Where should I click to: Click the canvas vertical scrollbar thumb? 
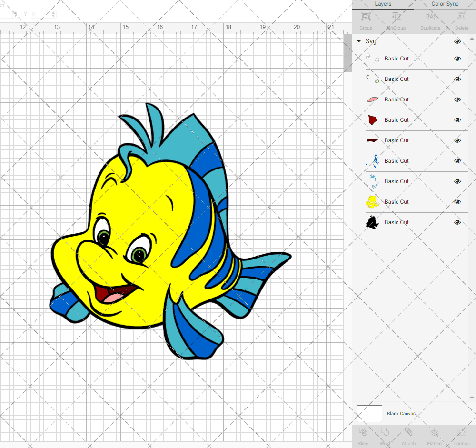coord(347,53)
